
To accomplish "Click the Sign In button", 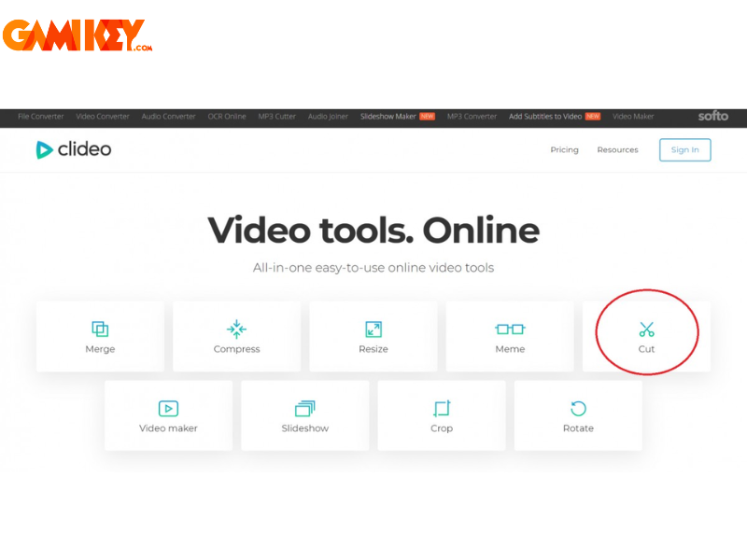I will 685,150.
